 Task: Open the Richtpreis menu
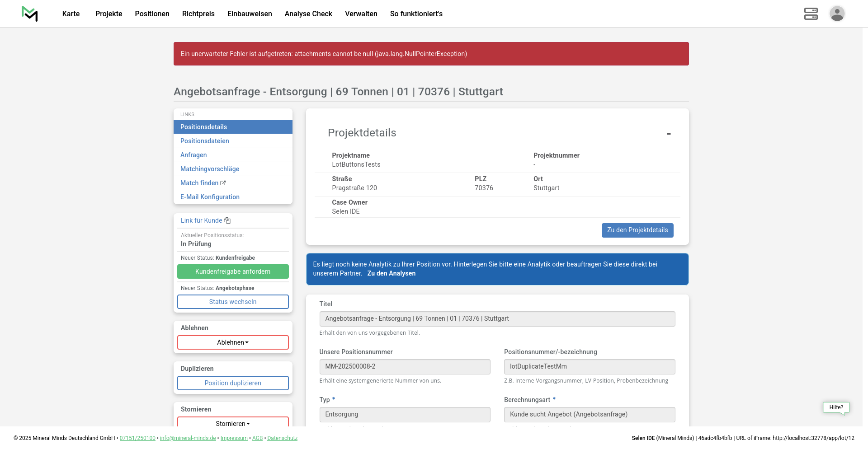(198, 14)
